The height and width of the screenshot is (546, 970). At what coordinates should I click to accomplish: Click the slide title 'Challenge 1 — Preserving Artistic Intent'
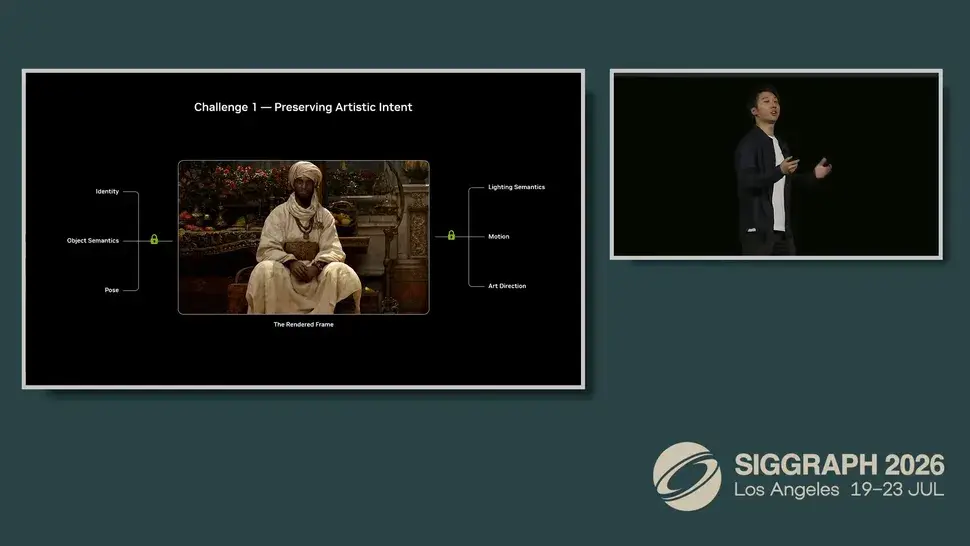coord(303,107)
